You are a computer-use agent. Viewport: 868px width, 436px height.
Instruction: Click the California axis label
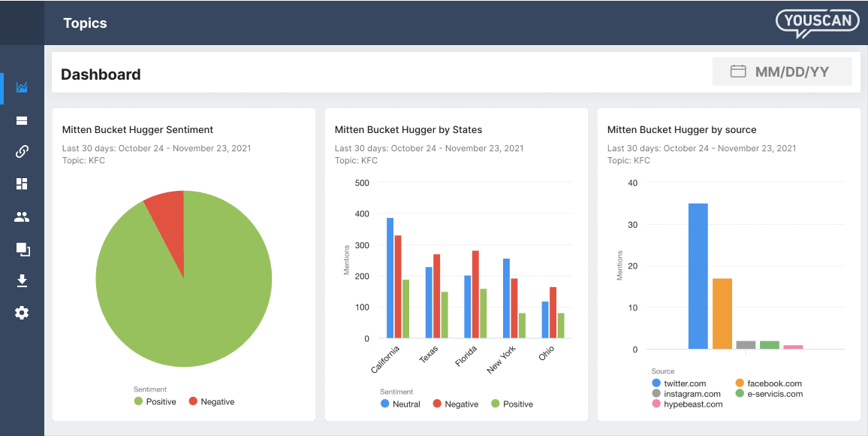(385, 359)
